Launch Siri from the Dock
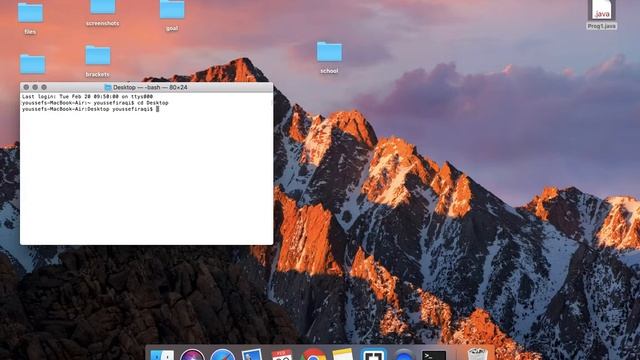Viewport: 640px width, 360px height. [192, 355]
